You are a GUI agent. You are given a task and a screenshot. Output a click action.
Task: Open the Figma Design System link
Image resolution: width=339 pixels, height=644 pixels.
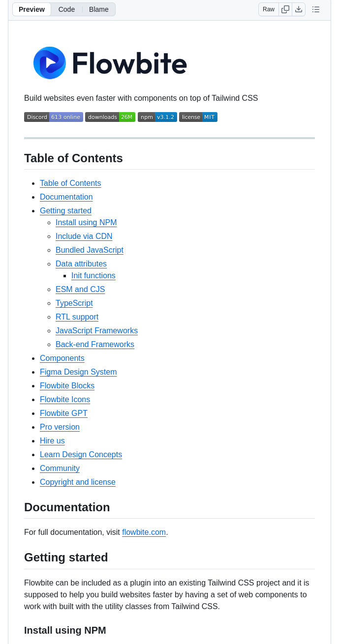[78, 372]
